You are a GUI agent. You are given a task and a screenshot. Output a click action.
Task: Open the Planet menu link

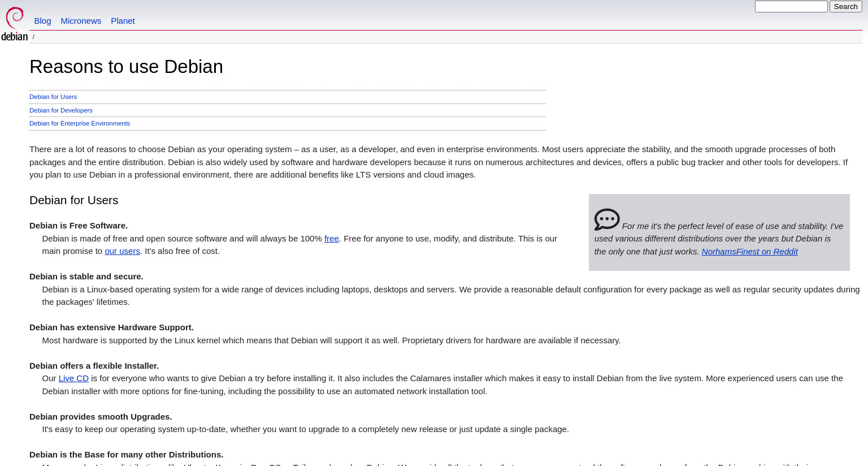(123, 21)
